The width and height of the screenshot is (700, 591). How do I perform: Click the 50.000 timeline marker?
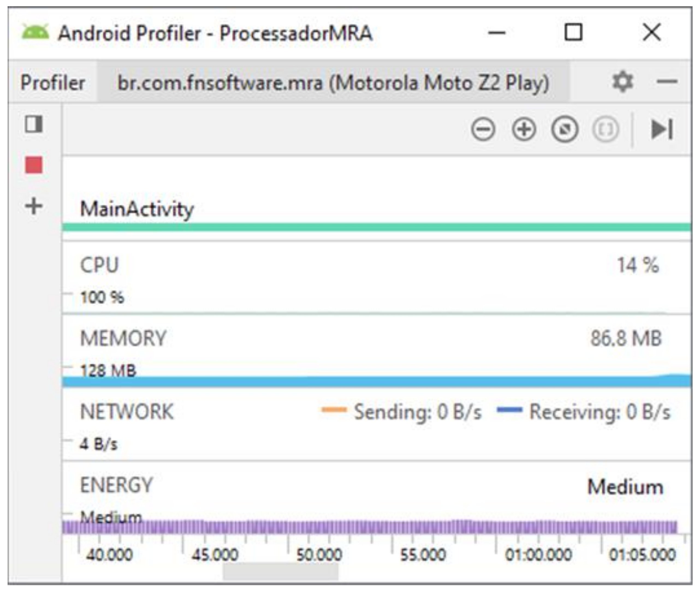point(319,555)
